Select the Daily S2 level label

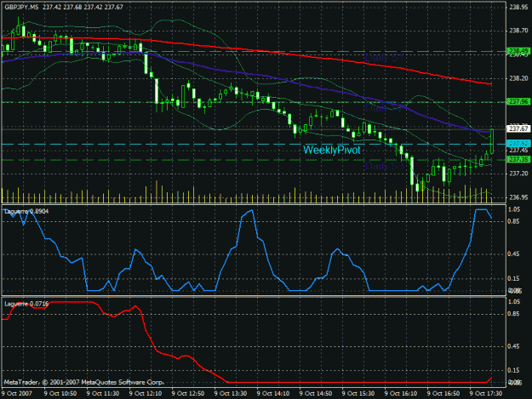click(x=385, y=108)
